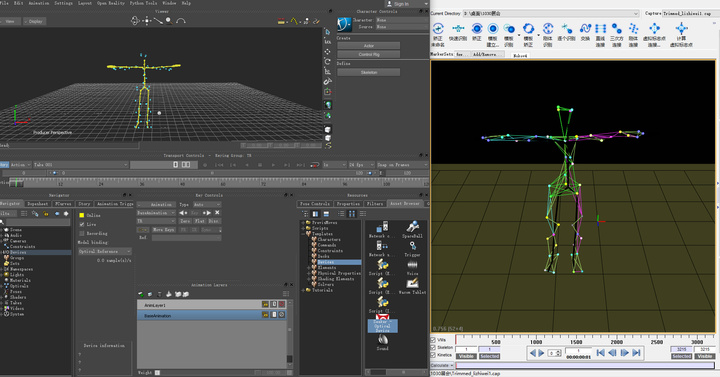Screen dimensions: 720x377
Task: Click the 快速识别 quick identify icon
Action: point(458,33)
